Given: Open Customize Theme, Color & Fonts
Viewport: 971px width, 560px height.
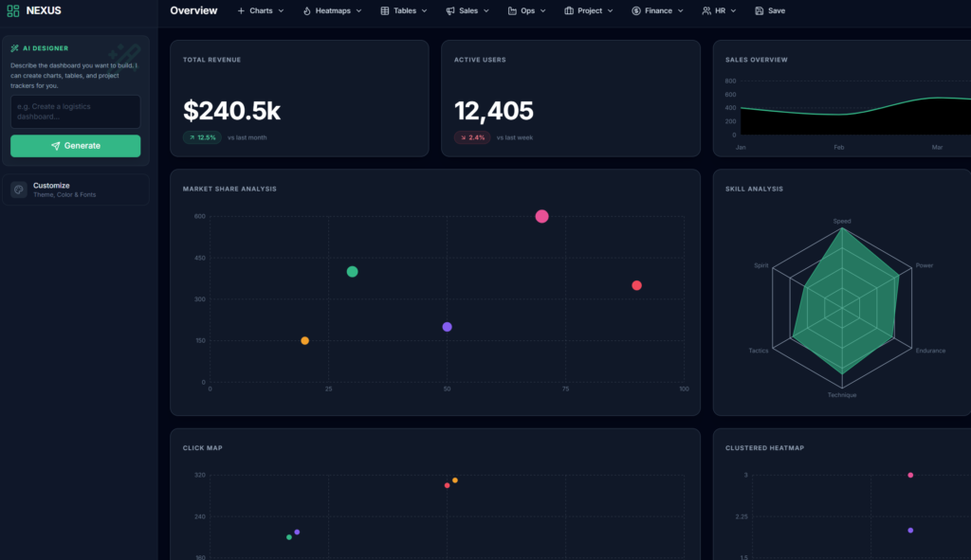Looking at the screenshot, I should (x=76, y=190).
